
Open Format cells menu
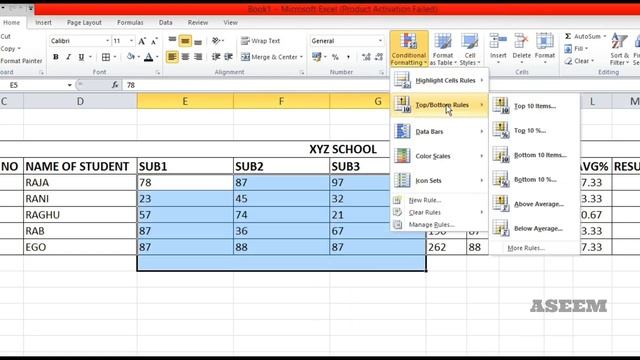point(544,48)
